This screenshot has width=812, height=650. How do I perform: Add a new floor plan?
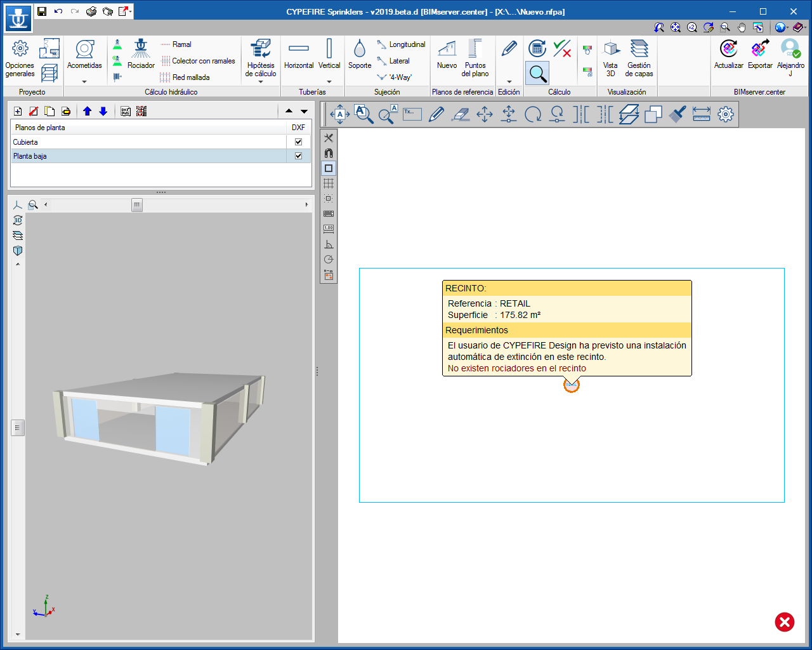[x=18, y=111]
